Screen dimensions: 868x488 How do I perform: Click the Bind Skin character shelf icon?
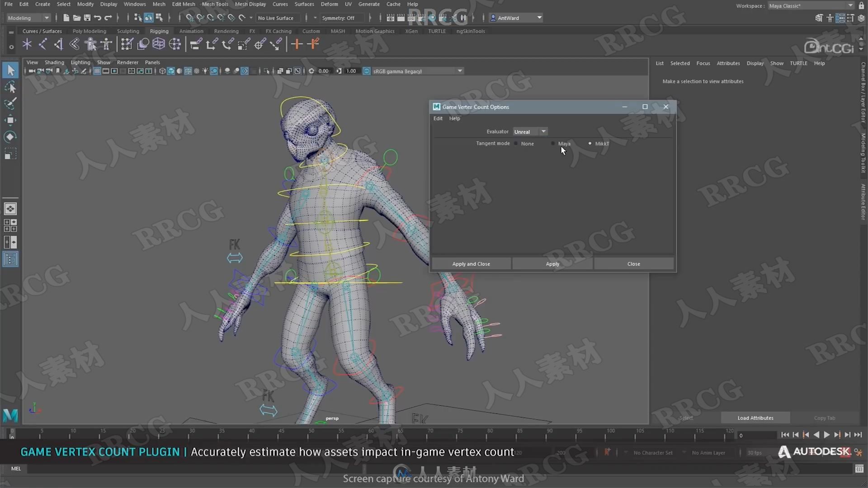[90, 44]
